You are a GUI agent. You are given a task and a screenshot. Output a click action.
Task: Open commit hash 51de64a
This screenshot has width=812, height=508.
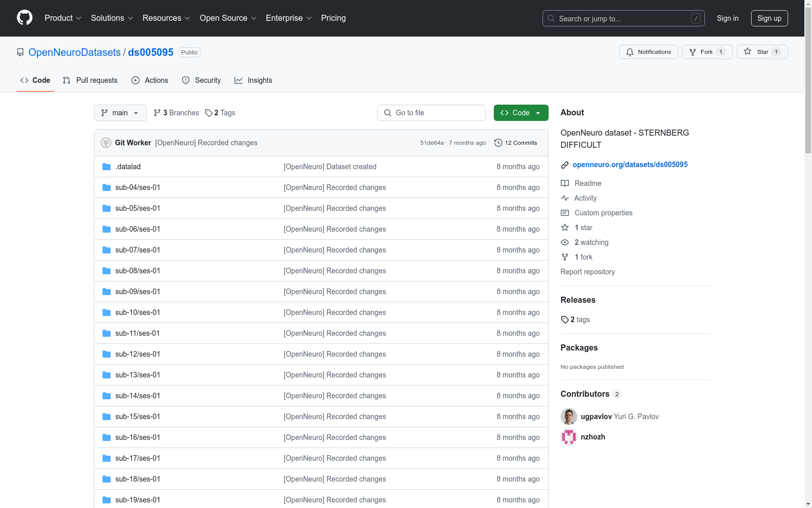click(x=432, y=143)
